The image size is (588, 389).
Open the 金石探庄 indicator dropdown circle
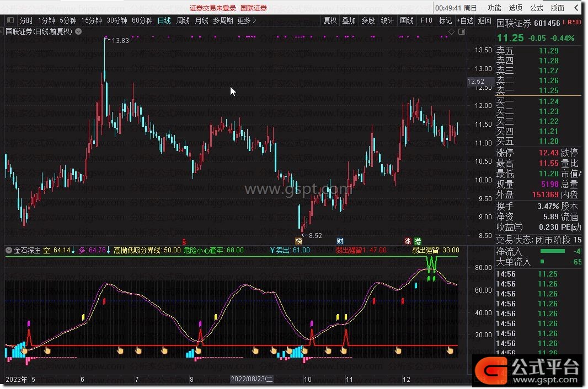coord(9,250)
